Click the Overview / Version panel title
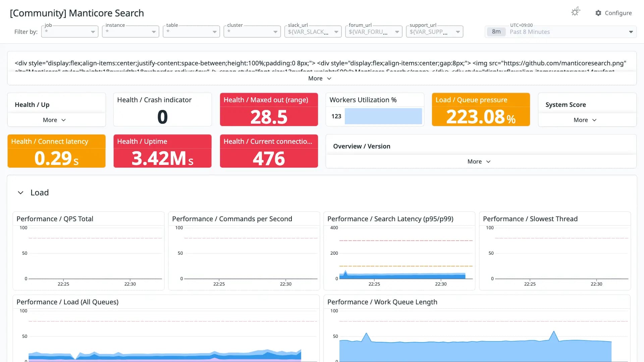The width and height of the screenshot is (644, 362). point(362,146)
